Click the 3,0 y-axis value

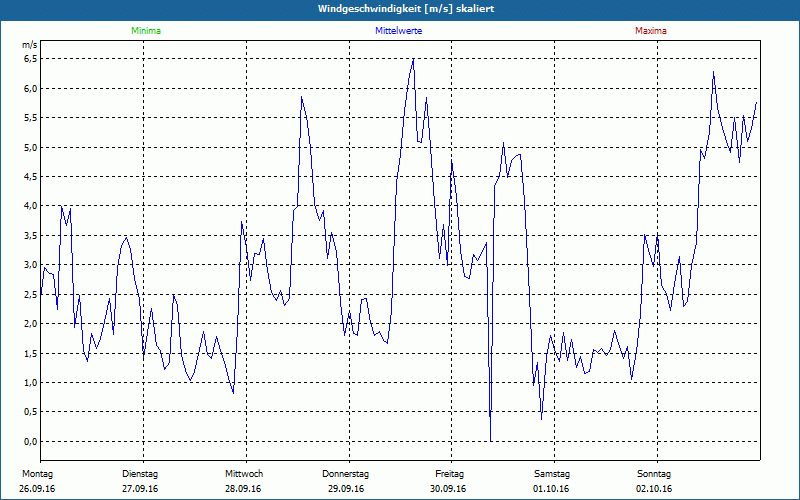click(x=31, y=265)
